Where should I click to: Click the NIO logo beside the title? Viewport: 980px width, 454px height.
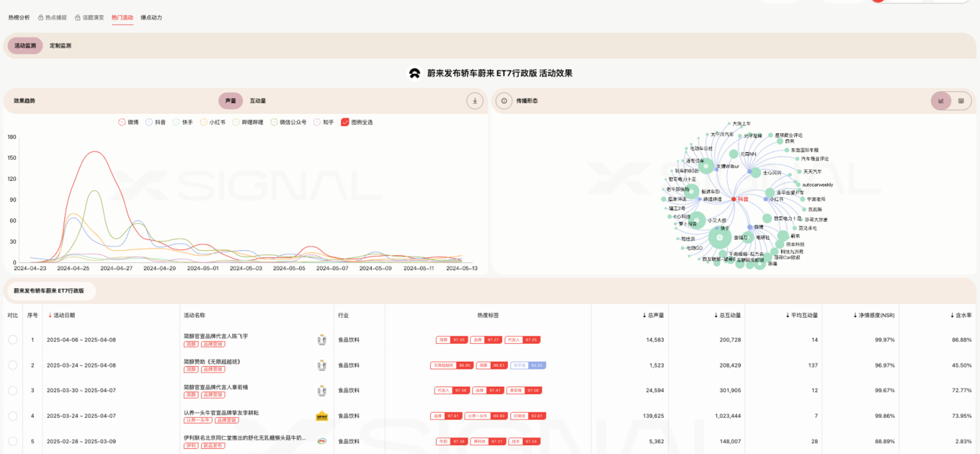[x=414, y=73]
